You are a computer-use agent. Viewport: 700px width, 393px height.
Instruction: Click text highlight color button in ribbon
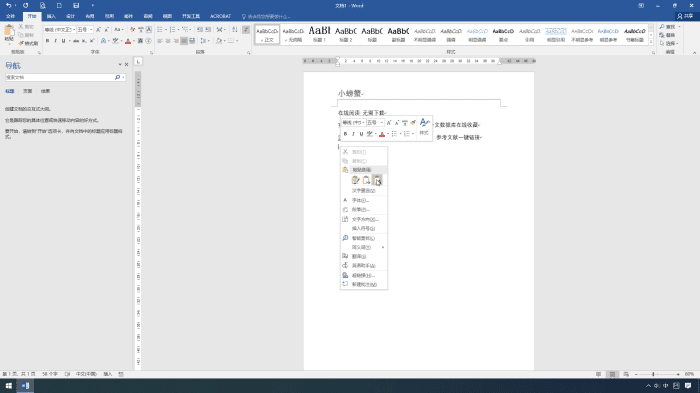pos(115,41)
